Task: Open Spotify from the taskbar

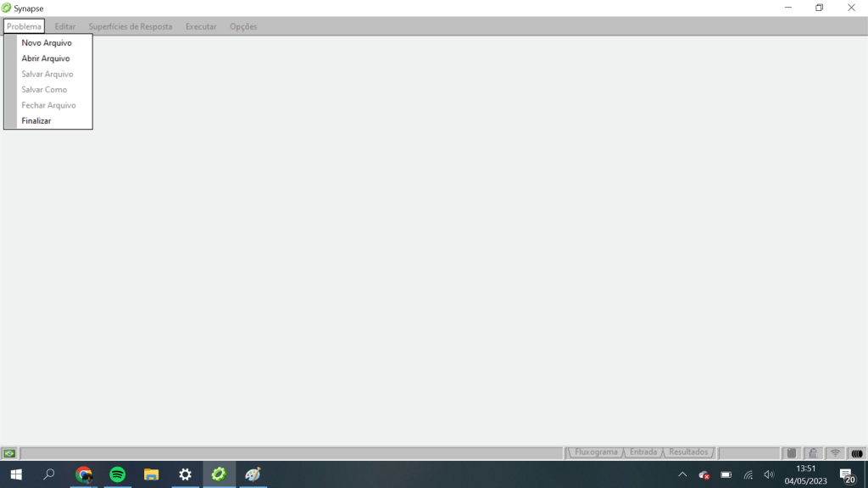Action: coord(117,474)
